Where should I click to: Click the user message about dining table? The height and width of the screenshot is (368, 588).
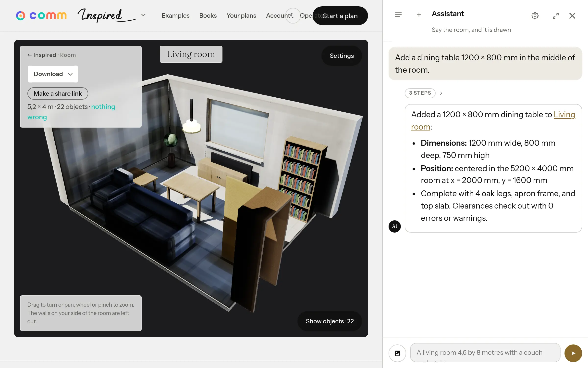point(485,64)
